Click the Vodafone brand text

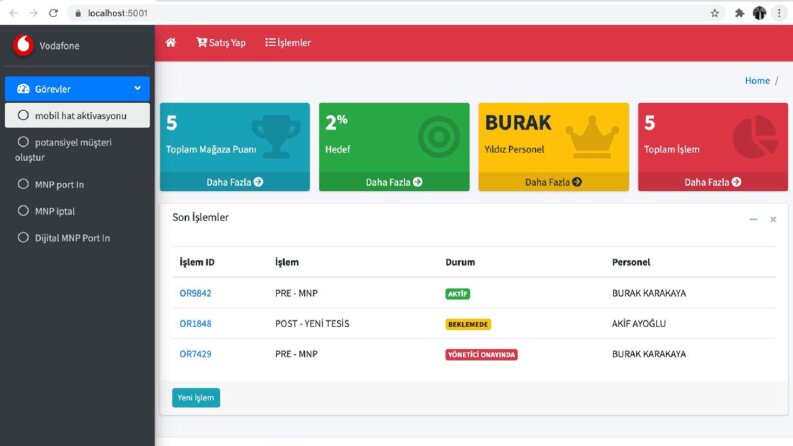[59, 46]
